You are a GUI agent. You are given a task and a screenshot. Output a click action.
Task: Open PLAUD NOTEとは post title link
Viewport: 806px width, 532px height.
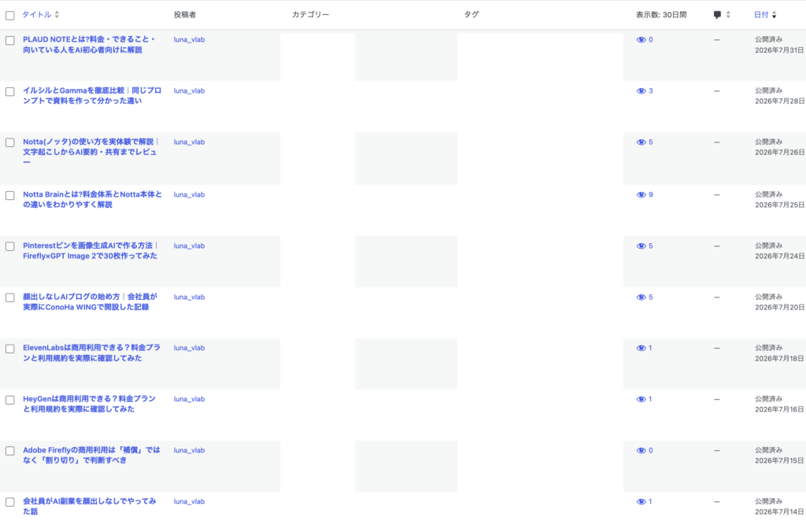(89, 45)
